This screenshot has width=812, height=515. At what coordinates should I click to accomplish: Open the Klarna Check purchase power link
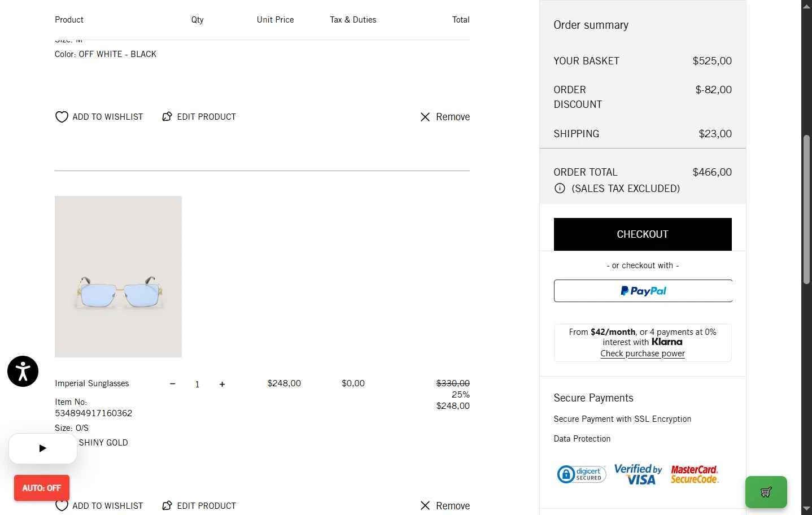coord(643,353)
